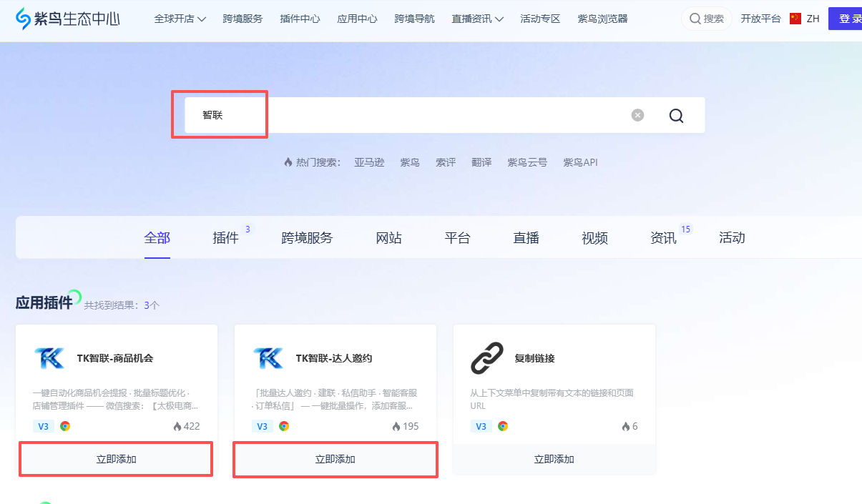Click the chain-link icon on the 复制链接 card
862x504 pixels.
pyautogui.click(x=488, y=358)
